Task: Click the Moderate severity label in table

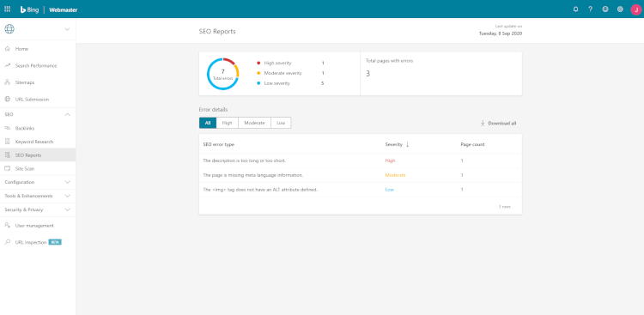Action: pyautogui.click(x=395, y=175)
